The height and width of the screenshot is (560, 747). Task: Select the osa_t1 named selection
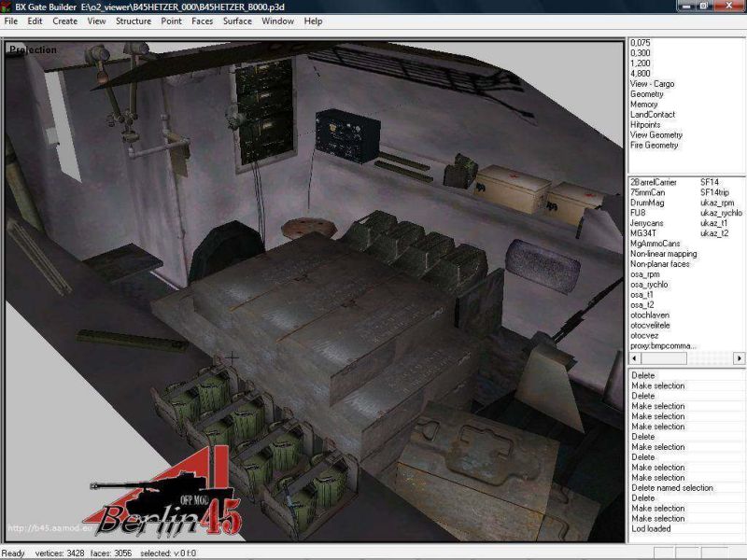click(642, 295)
